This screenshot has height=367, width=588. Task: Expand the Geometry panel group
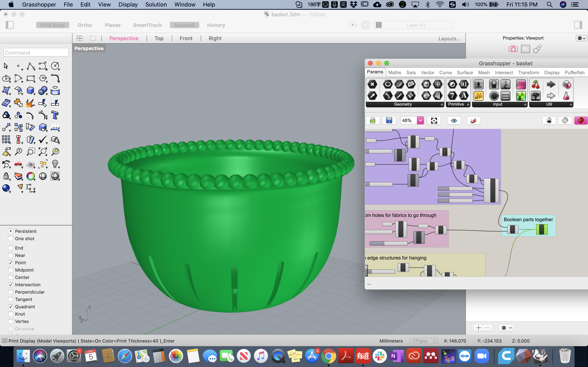(x=442, y=104)
